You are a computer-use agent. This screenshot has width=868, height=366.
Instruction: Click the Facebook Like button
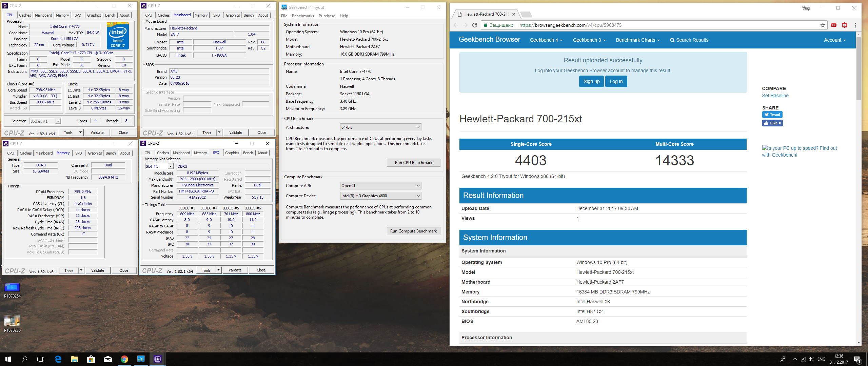coord(772,123)
